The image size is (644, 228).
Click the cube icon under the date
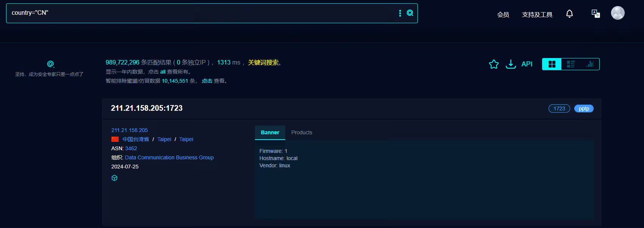click(x=114, y=178)
